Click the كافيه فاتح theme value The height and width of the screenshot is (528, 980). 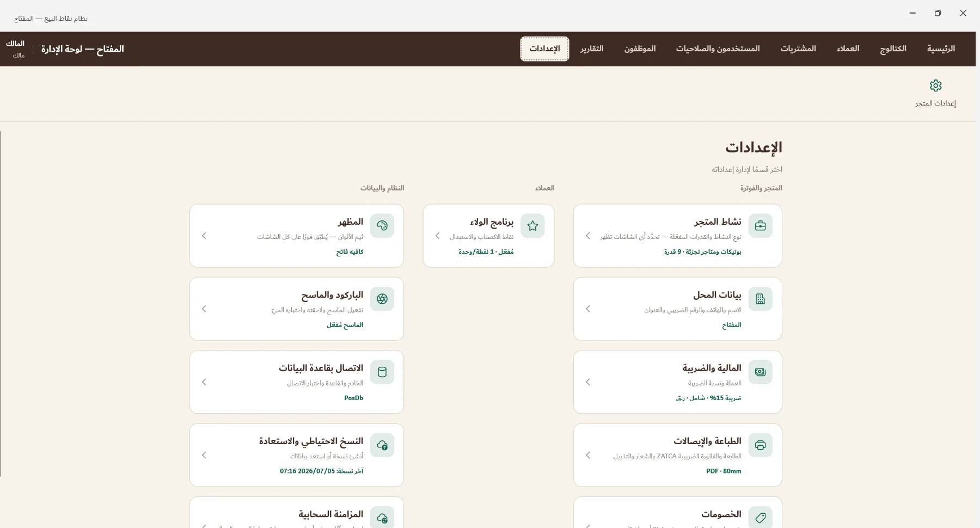pyautogui.click(x=350, y=252)
